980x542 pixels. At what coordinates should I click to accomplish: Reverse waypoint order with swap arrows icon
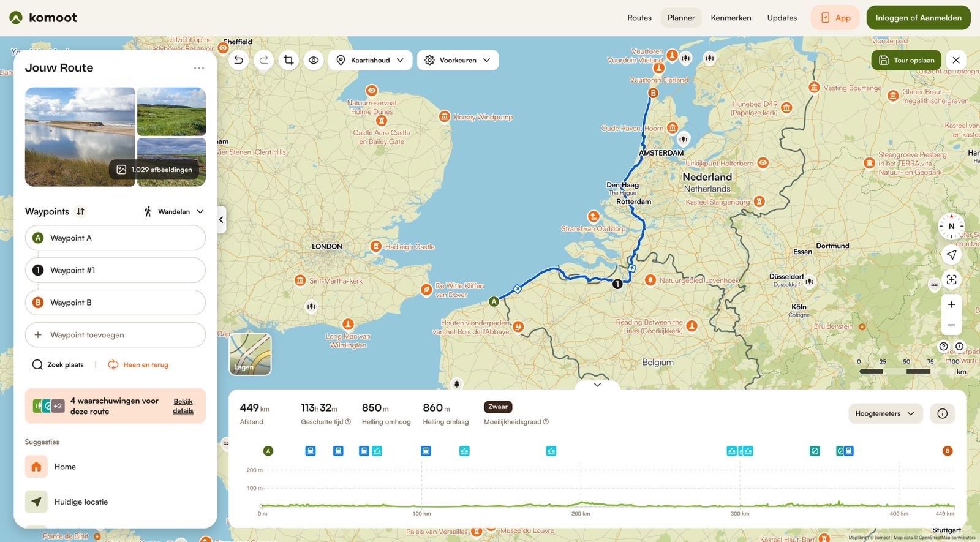click(80, 211)
